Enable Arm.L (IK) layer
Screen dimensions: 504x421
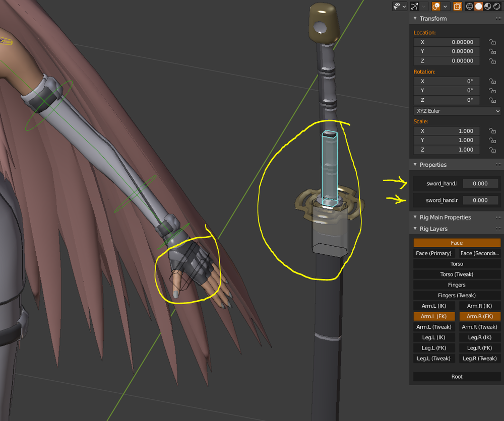434,306
